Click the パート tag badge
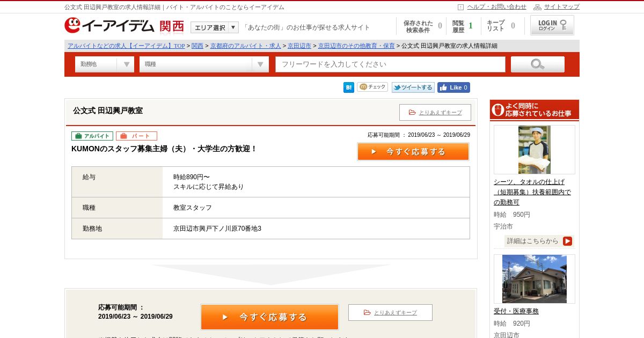The height and width of the screenshot is (338, 644). [136, 136]
